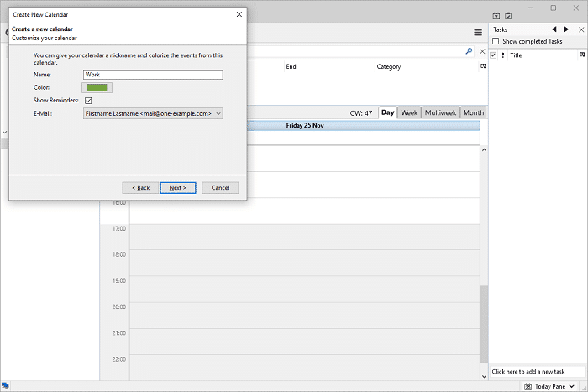Click the task completed column checkbox header
Viewport: 588px width, 392px height.
tap(494, 55)
